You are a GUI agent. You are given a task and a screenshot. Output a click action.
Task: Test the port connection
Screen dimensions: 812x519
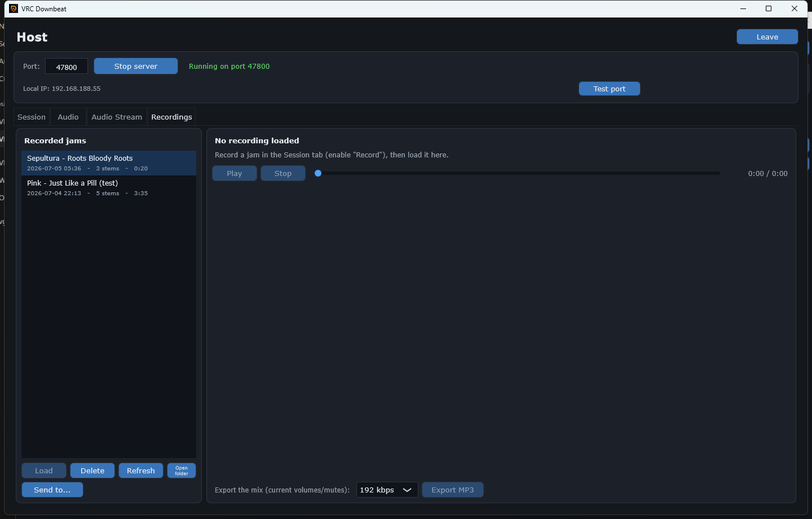(x=609, y=89)
